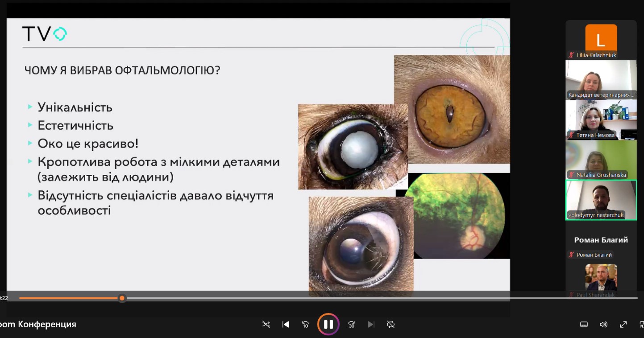Click the orange cat eye photo

pos(452,110)
